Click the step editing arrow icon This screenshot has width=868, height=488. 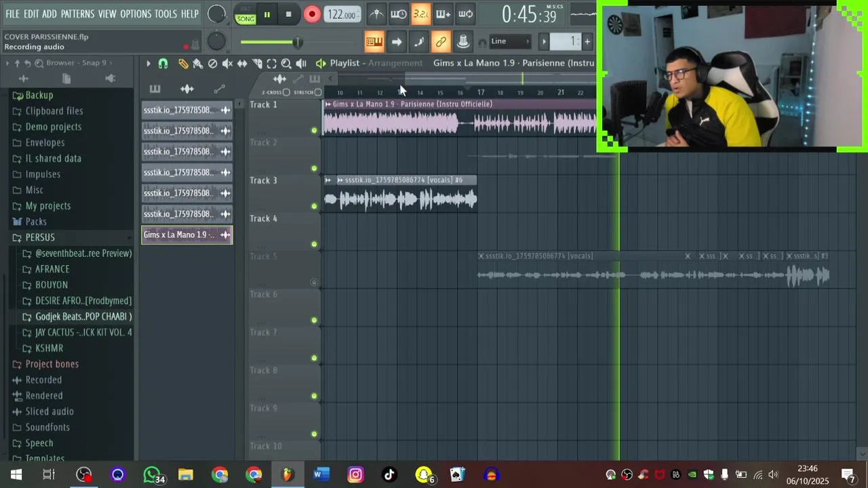(x=397, y=42)
